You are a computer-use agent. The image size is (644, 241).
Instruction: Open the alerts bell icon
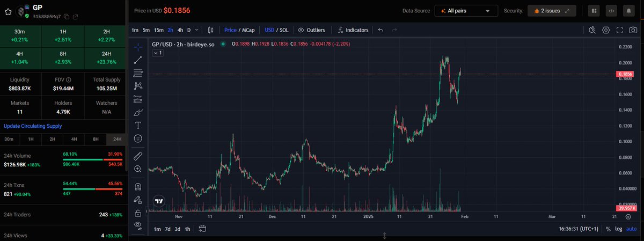click(x=628, y=10)
